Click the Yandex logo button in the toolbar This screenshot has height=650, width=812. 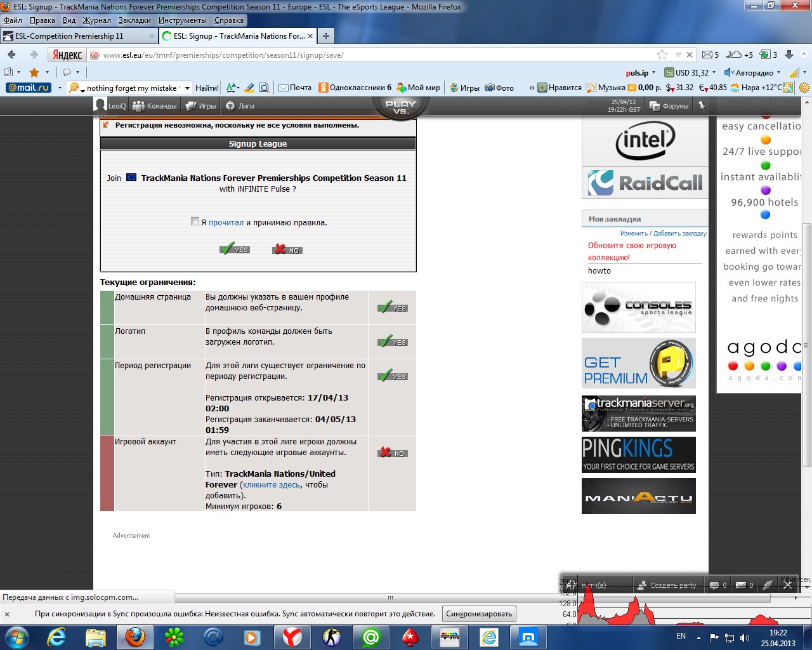click(x=67, y=55)
